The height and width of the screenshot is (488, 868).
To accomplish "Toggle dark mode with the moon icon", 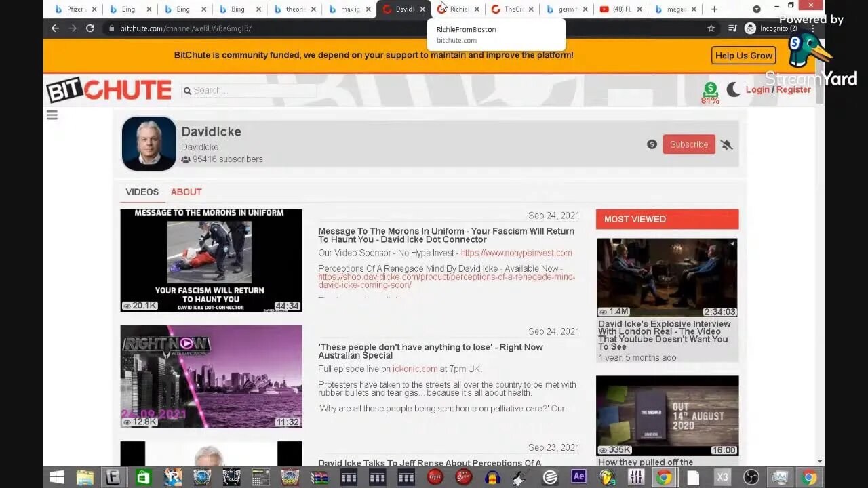I will point(733,89).
